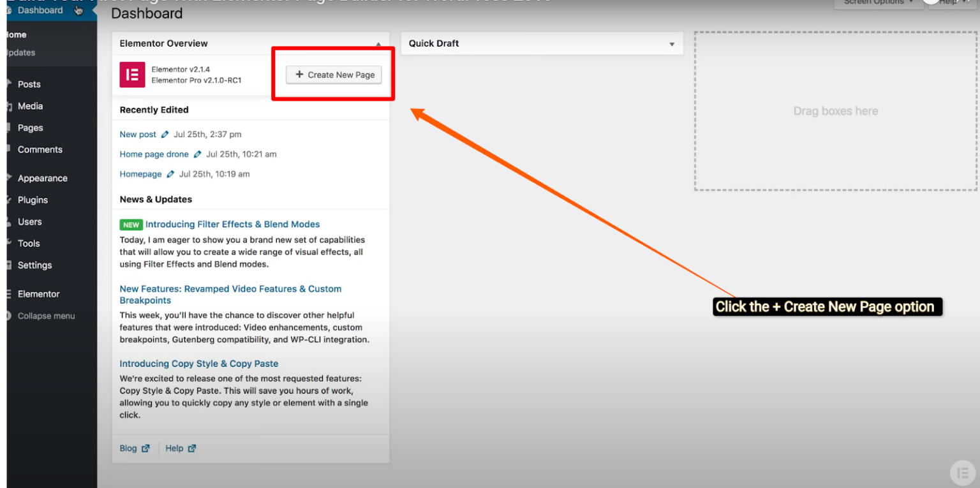
Task: Click the Create New Page button
Action: (333, 75)
